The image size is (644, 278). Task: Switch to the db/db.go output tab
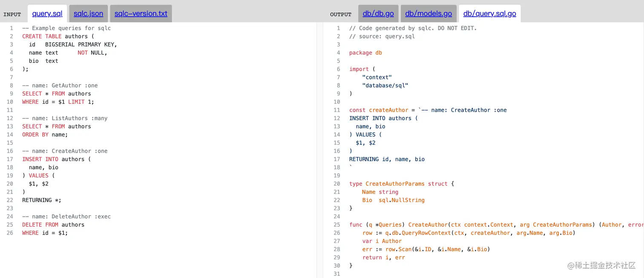(x=378, y=14)
